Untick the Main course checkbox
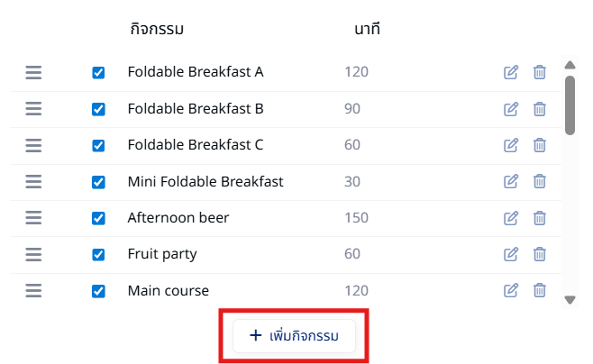Viewport: 593px width, 364px height. pyautogui.click(x=98, y=291)
